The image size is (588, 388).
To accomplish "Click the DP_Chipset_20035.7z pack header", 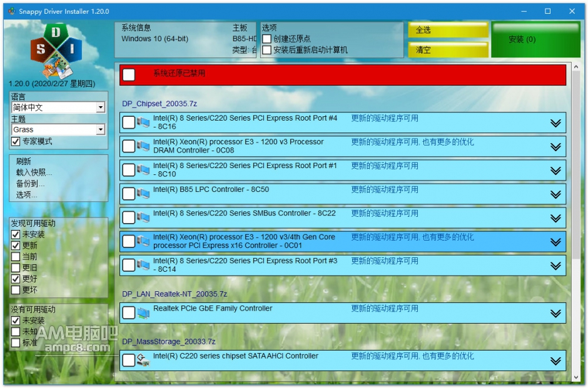I will point(160,104).
